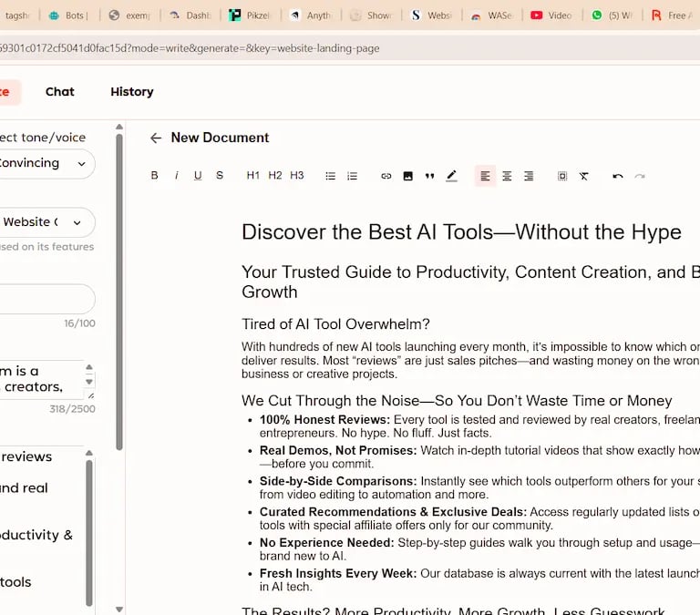Screen dimensions: 700x615
Task: Toggle bold formatting in the editor toolbar
Action: click(154, 176)
